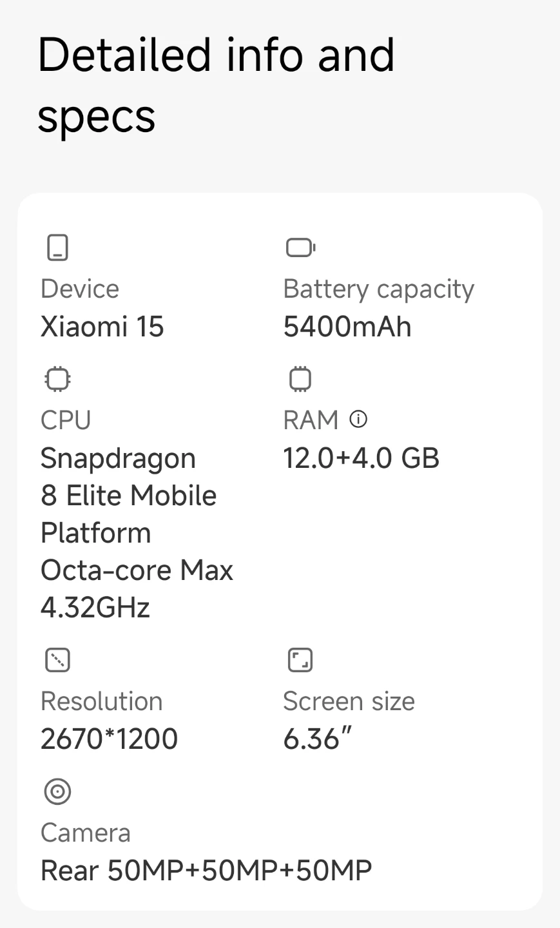Screen dimensions: 560x928
Task: Tap the Xiaomi 15 device name
Action: point(102,327)
